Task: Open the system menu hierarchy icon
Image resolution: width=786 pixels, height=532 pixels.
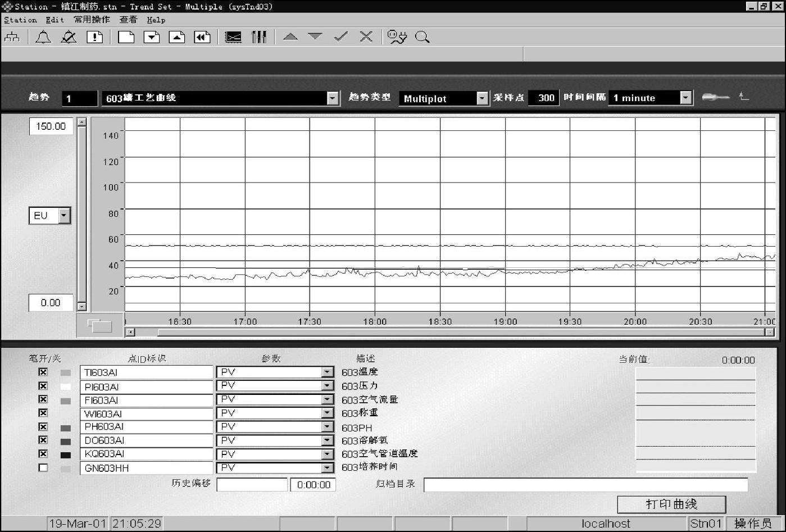Action: click(12, 37)
